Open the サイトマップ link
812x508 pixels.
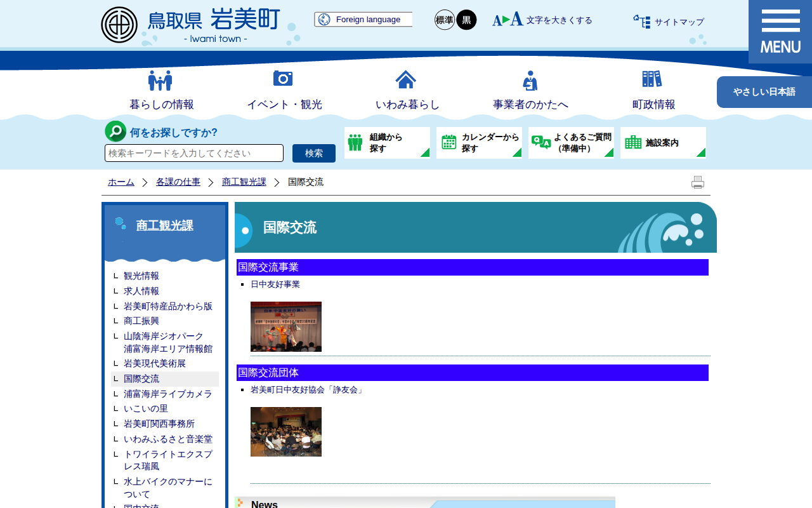pyautogui.click(x=669, y=22)
